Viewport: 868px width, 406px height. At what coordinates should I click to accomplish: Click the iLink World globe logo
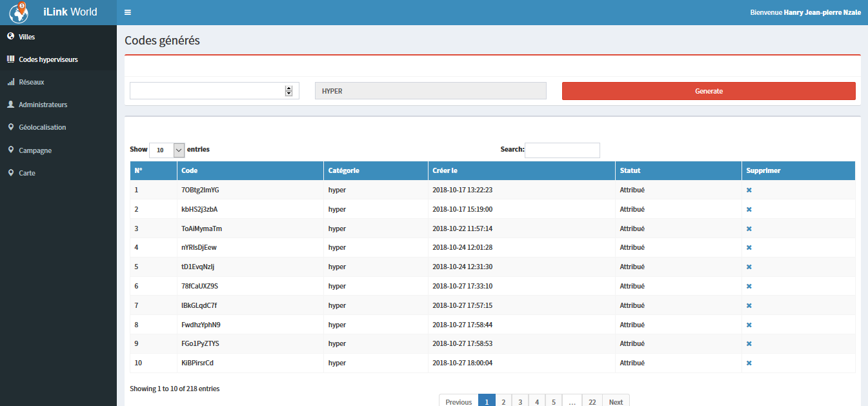point(19,12)
